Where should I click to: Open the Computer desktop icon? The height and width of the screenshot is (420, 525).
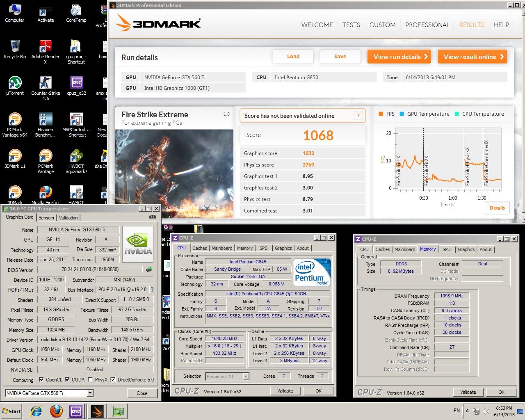14,13
